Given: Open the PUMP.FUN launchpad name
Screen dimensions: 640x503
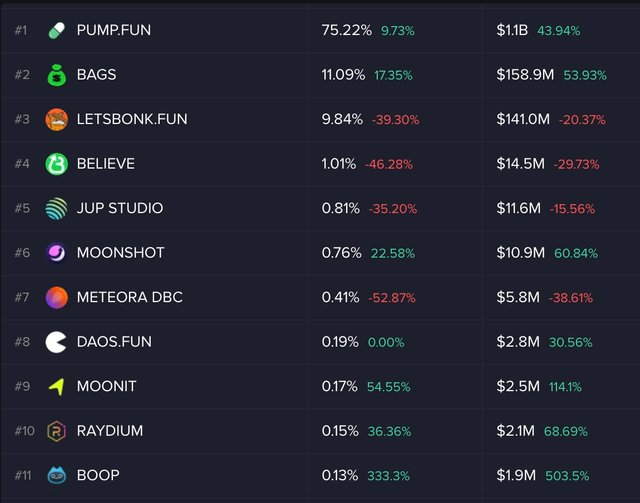Looking at the screenshot, I should pyautogui.click(x=114, y=30).
